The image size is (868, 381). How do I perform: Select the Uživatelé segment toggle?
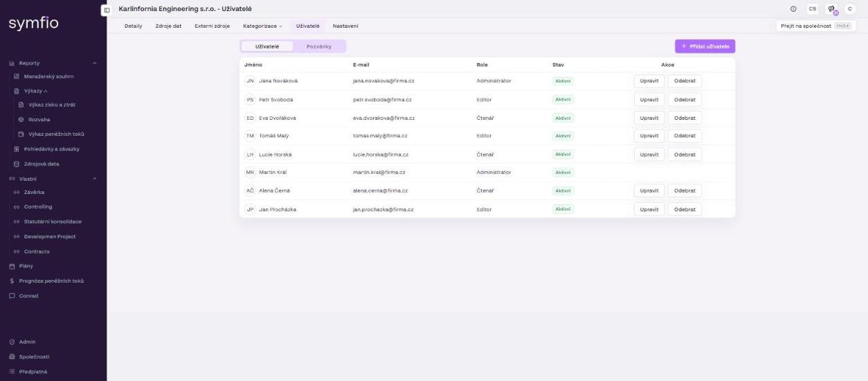click(267, 46)
